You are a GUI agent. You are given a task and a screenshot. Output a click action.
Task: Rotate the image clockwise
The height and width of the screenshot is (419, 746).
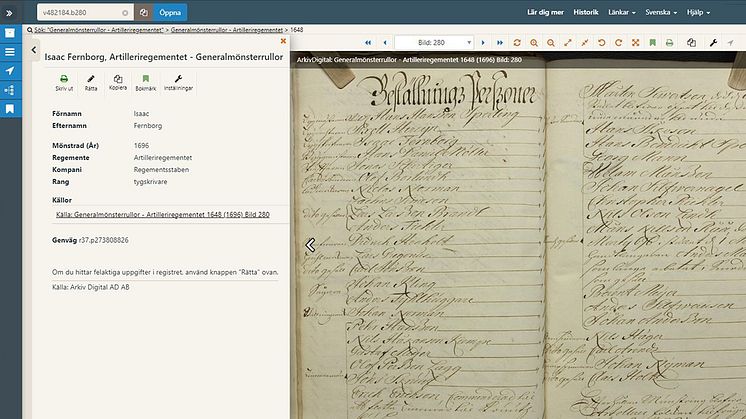pyautogui.click(x=618, y=43)
